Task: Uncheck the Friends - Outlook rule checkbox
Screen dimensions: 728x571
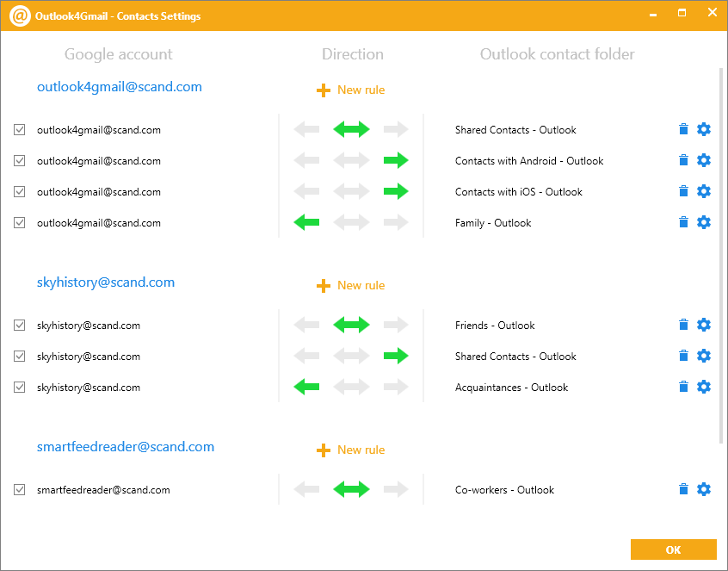Action: pos(19,325)
